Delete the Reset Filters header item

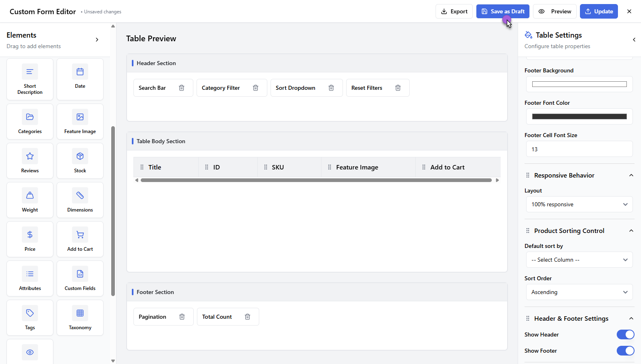click(x=398, y=88)
